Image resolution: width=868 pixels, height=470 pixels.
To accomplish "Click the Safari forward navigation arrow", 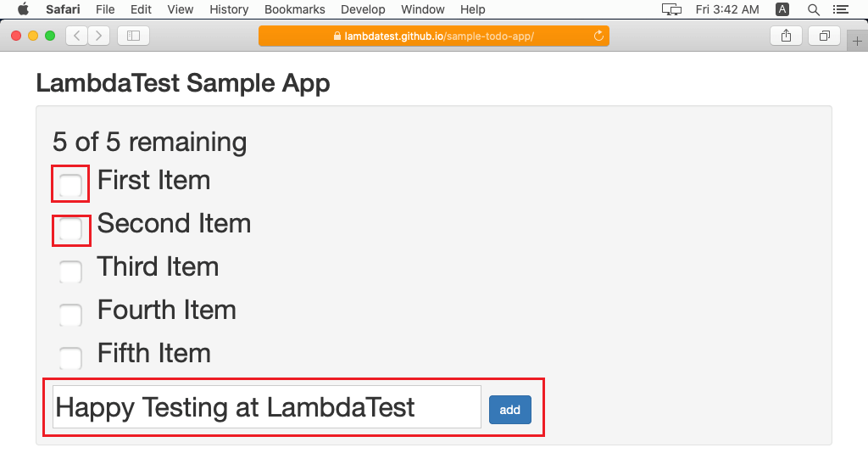I will (x=98, y=36).
